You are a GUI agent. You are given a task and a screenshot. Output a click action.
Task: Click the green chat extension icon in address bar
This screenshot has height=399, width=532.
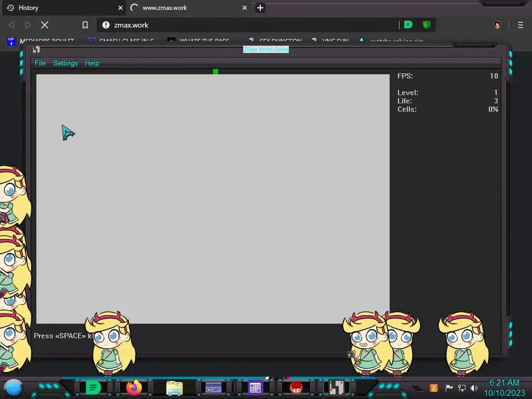point(408,25)
